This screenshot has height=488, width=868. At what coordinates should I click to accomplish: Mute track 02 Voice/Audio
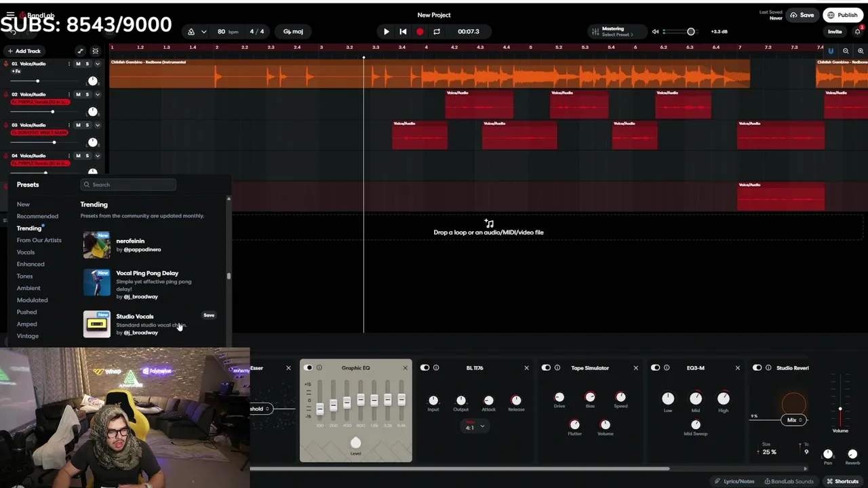(78, 94)
